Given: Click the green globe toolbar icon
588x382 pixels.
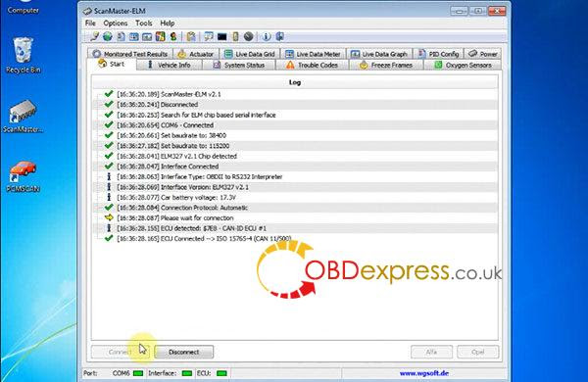Looking at the screenshot, I should 108,36.
